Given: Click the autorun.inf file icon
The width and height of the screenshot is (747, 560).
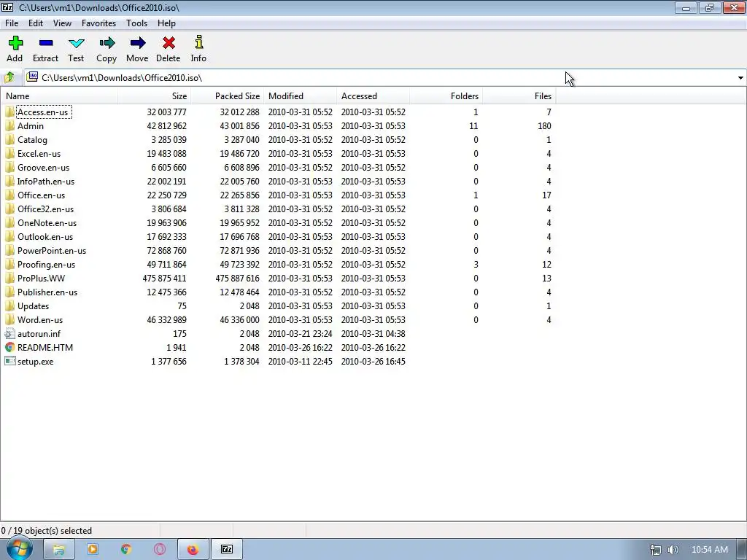Looking at the screenshot, I should [x=9, y=334].
